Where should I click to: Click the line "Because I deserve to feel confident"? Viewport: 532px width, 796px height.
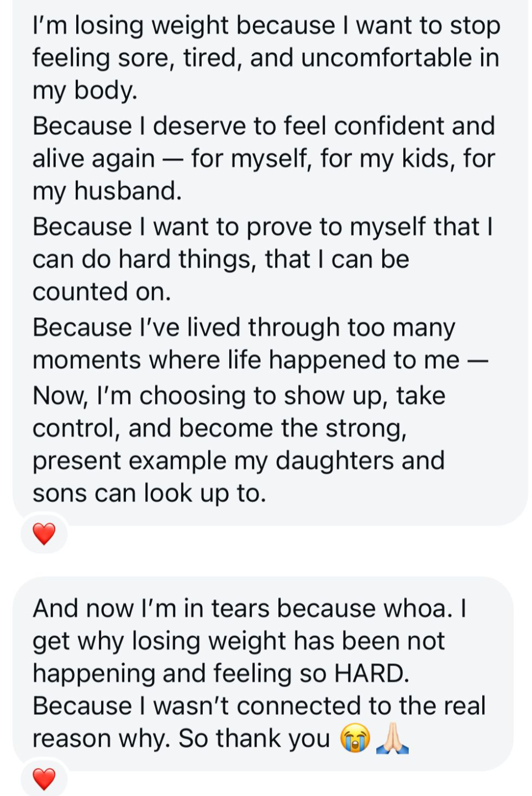263,126
